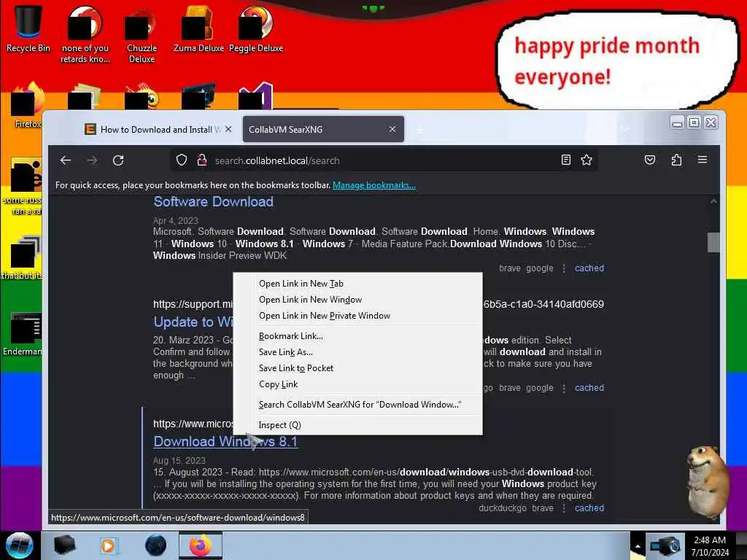Expand more options dots beside Update result cached
Viewport: 747px width, 560px height.
(x=564, y=388)
